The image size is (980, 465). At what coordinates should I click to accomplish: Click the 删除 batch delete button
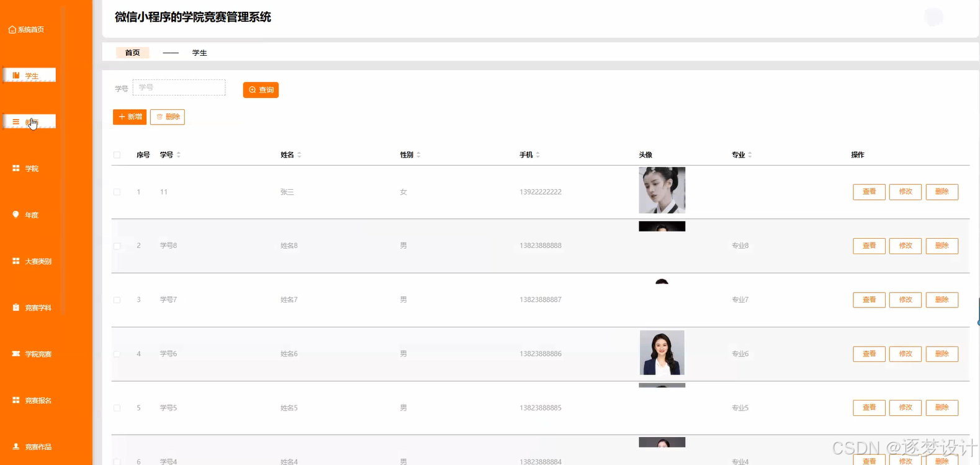point(168,117)
